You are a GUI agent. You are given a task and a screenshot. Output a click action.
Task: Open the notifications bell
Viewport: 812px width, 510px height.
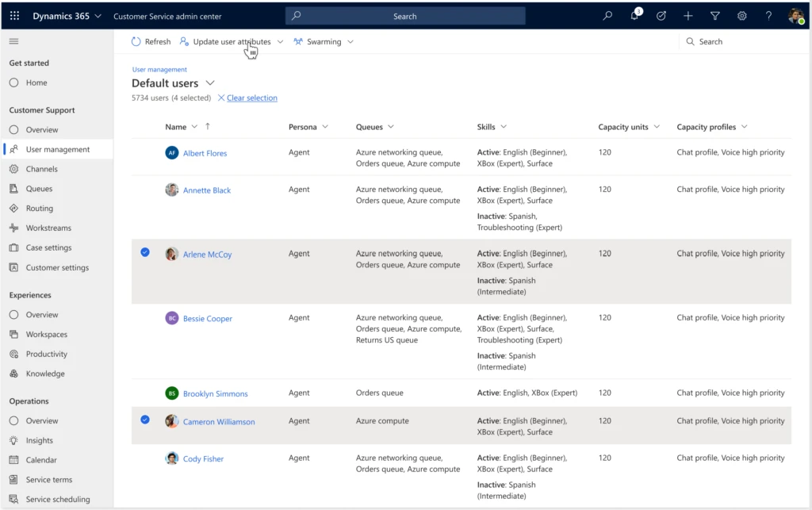point(634,16)
